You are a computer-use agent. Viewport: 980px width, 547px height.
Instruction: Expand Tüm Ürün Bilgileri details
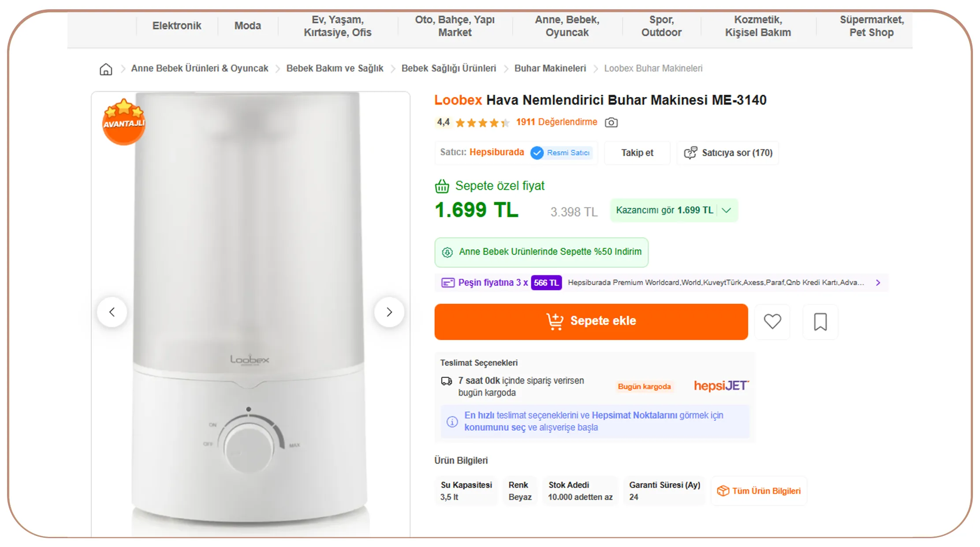759,491
